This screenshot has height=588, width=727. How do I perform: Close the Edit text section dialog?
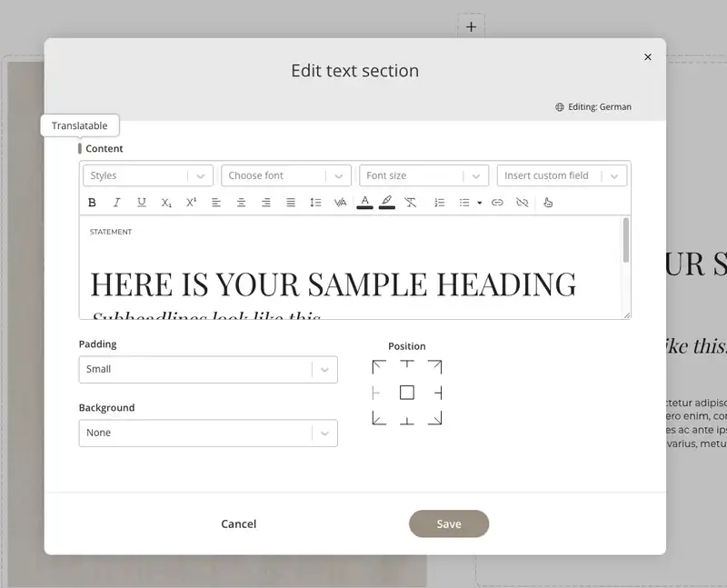648,57
